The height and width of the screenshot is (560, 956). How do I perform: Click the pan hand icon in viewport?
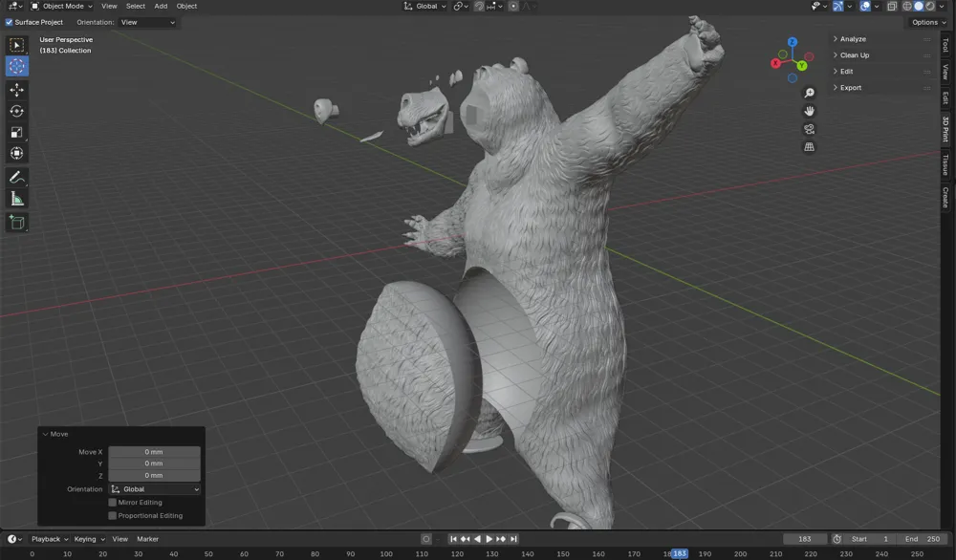[x=809, y=111]
